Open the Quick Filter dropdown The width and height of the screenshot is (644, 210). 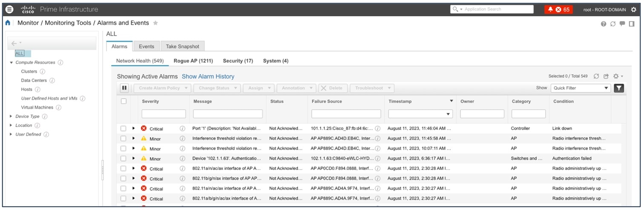click(x=581, y=88)
